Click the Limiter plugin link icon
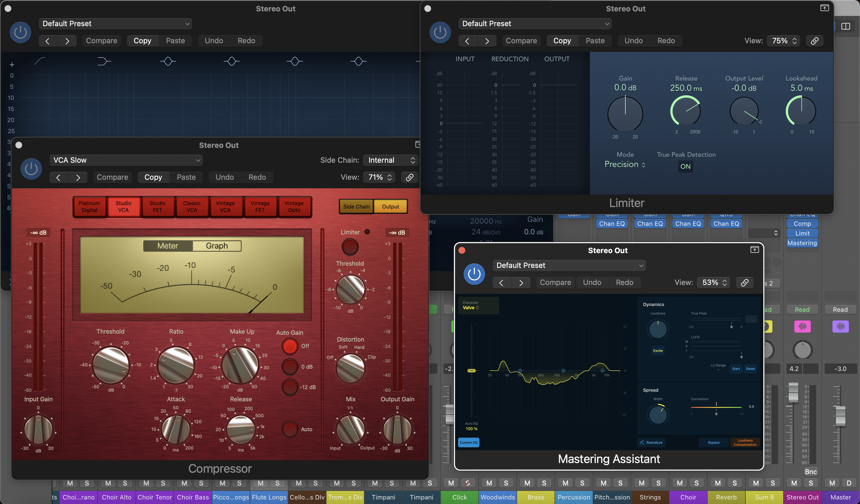Screen dimensions: 860x504 pyautogui.click(x=814, y=41)
